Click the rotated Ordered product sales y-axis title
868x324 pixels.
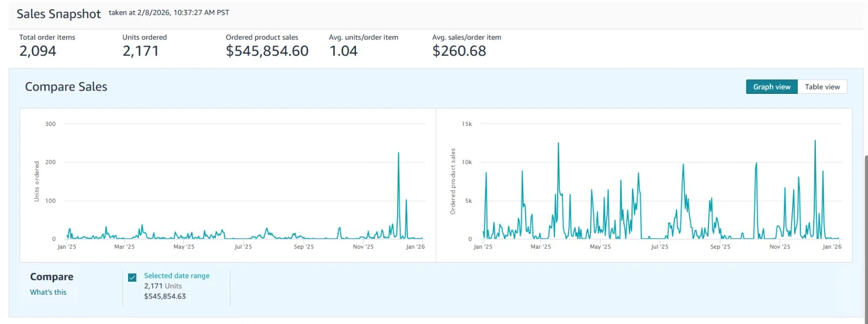pos(453,181)
